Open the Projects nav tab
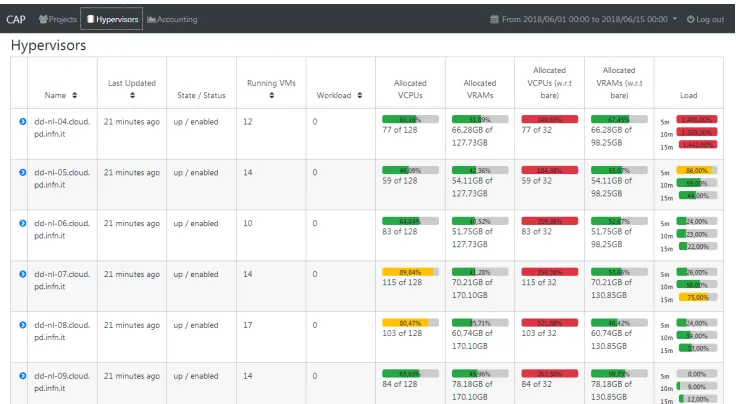 pyautogui.click(x=58, y=19)
